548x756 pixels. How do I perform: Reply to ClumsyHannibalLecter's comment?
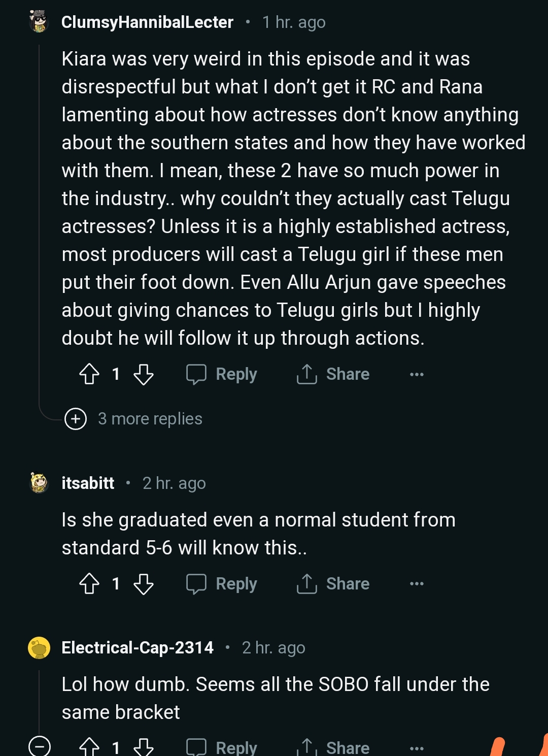pos(222,374)
